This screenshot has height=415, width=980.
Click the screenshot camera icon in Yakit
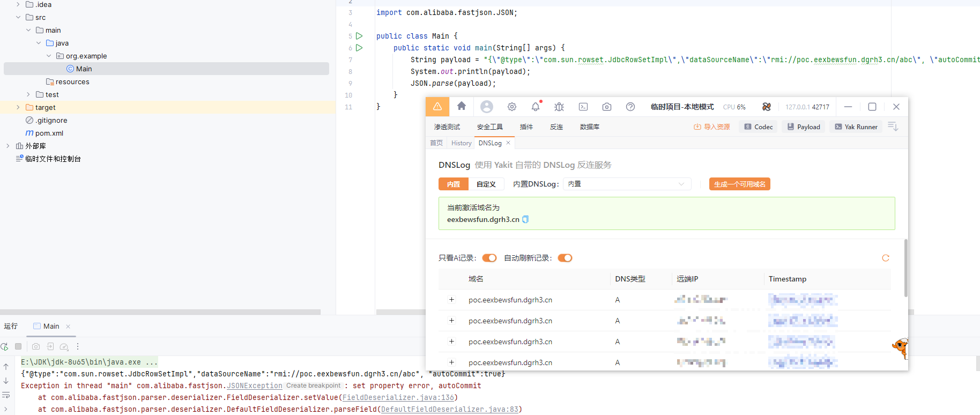[x=607, y=107]
